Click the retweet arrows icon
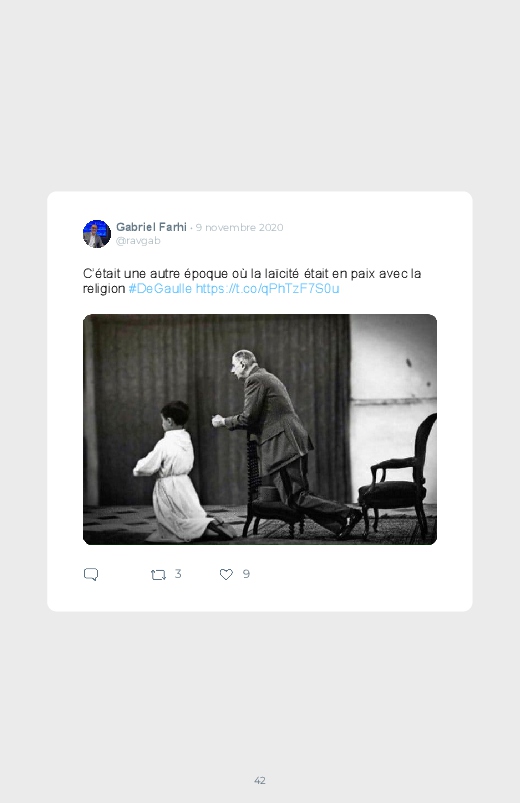 point(158,575)
